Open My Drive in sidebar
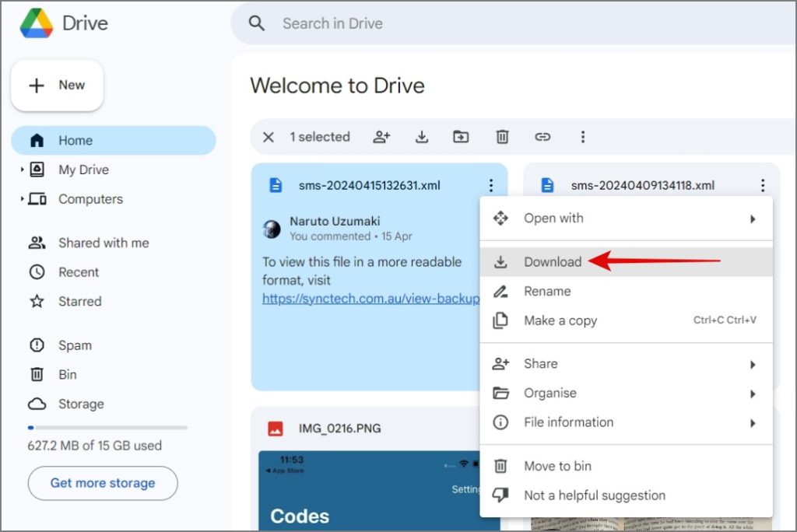This screenshot has height=532, width=797. pyautogui.click(x=83, y=170)
